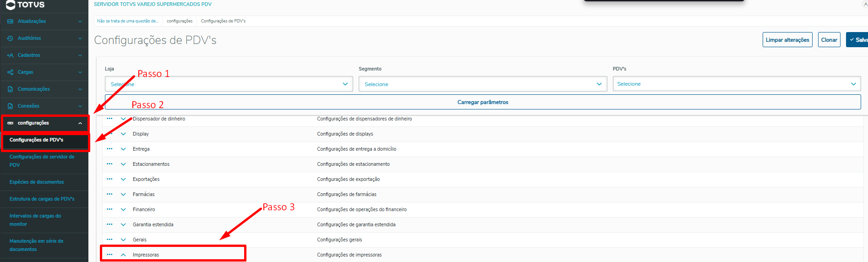Screen dimensions: 868x262
Task: Open Estrutura de cargas de PDV's
Action: [x=44, y=199]
